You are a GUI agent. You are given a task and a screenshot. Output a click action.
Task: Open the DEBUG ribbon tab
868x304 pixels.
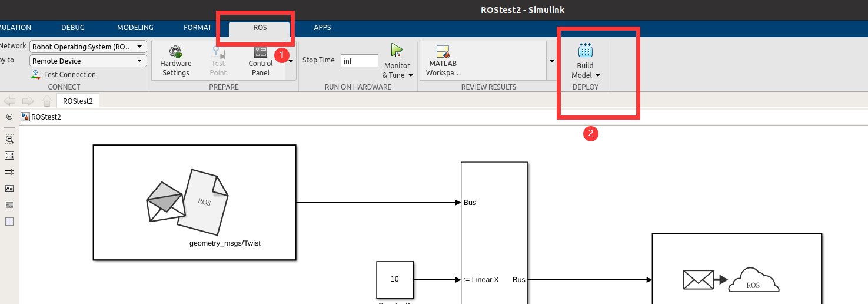tap(73, 28)
